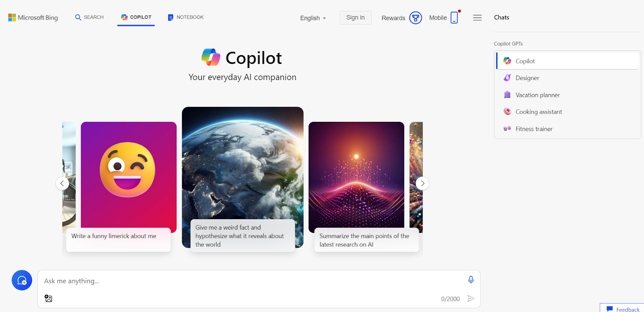Expand the English language dropdown
The height and width of the screenshot is (312, 644).
(x=313, y=18)
